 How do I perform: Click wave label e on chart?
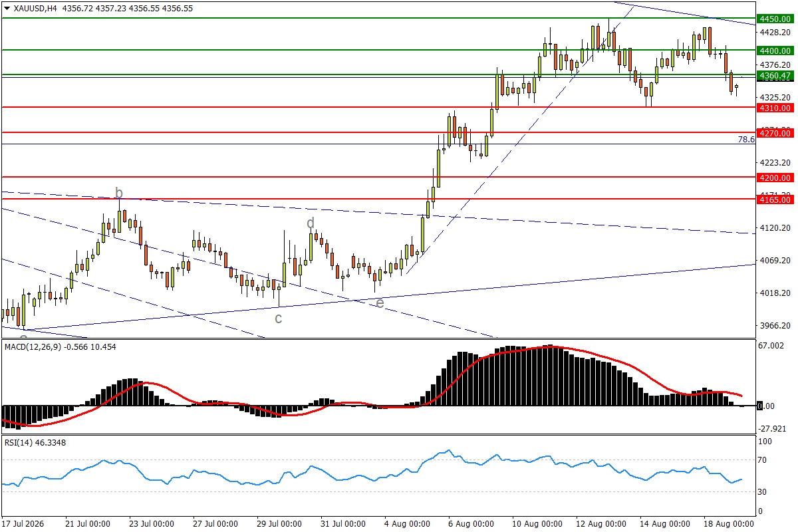380,303
